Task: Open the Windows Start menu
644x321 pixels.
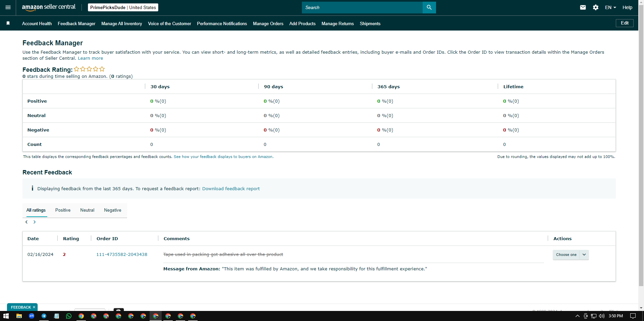Action: 6,316
